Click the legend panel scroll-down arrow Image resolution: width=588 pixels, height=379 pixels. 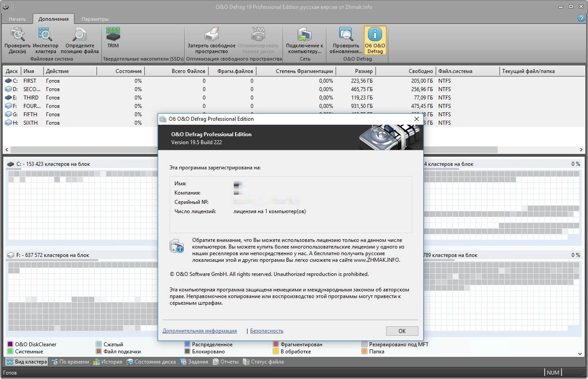point(580,354)
